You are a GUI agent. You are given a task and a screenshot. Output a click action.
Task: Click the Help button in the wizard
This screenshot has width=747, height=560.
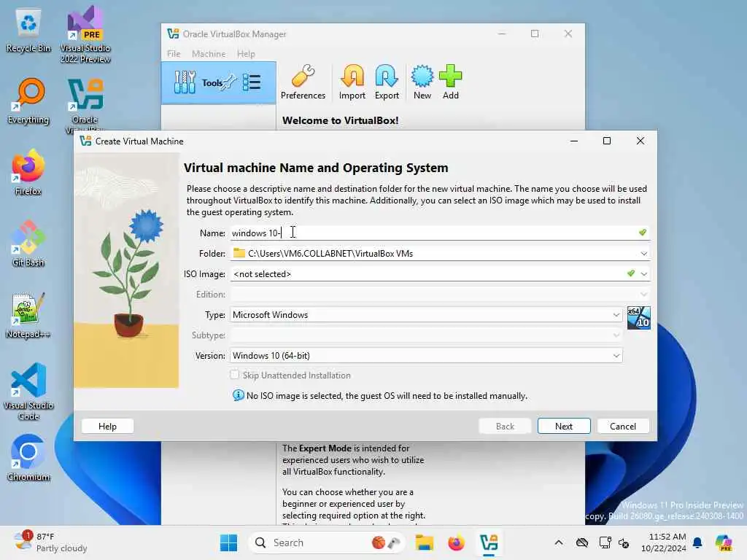tap(108, 426)
